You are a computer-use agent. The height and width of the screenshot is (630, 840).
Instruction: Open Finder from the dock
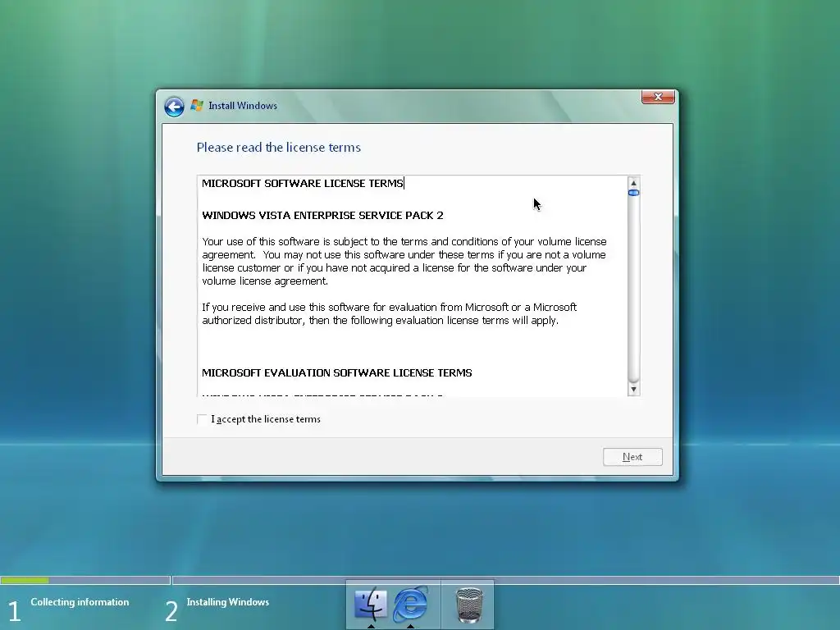(371, 604)
